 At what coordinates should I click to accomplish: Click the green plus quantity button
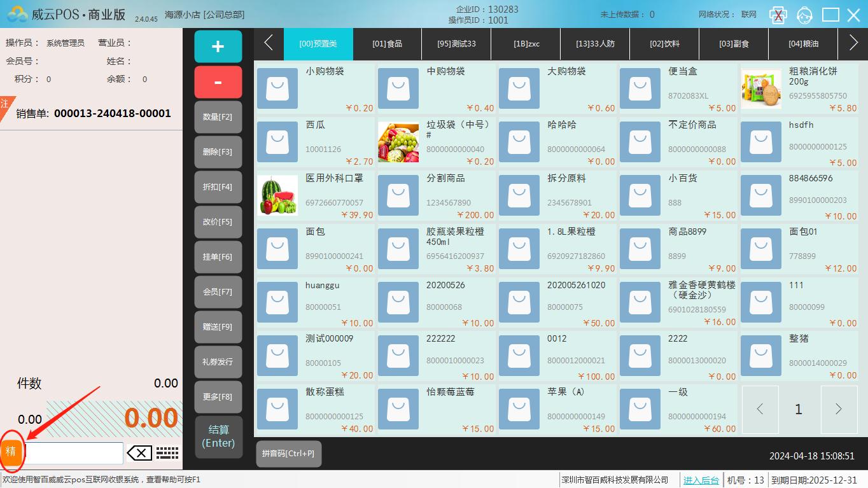[218, 46]
